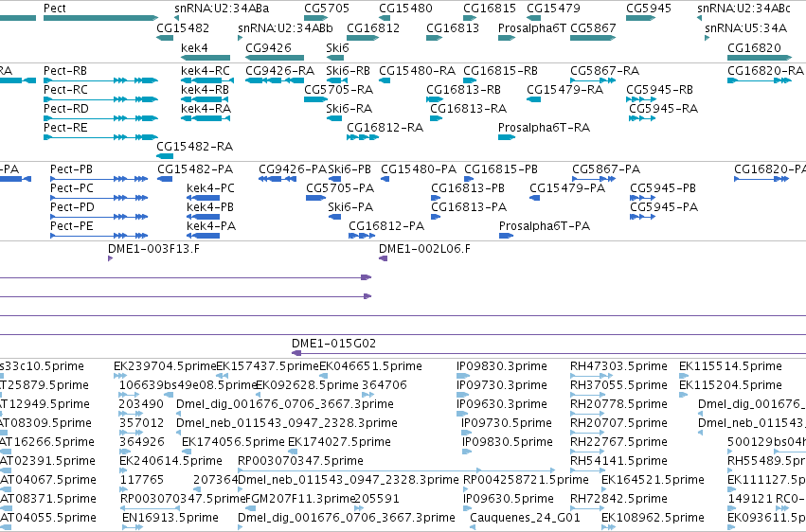Click the Pect-RE transcript label
This screenshot has width=806, height=532.
point(65,128)
